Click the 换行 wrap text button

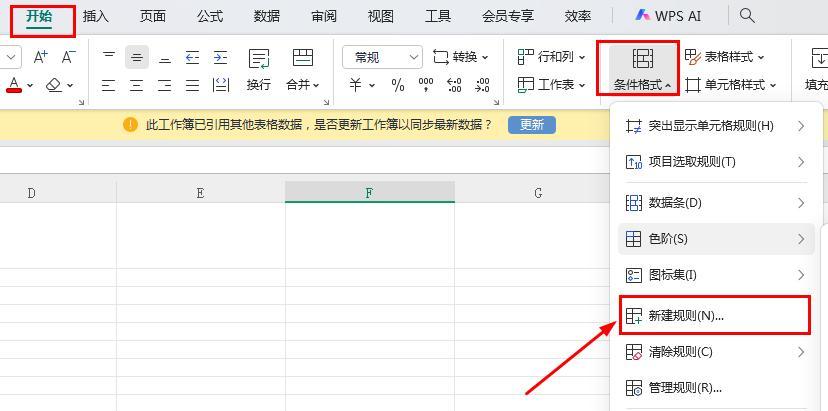coord(259,70)
